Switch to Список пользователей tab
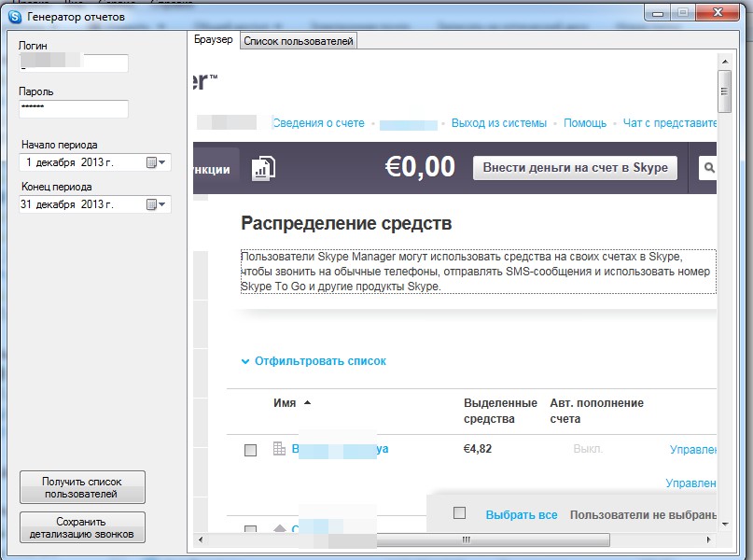 pyautogui.click(x=299, y=41)
